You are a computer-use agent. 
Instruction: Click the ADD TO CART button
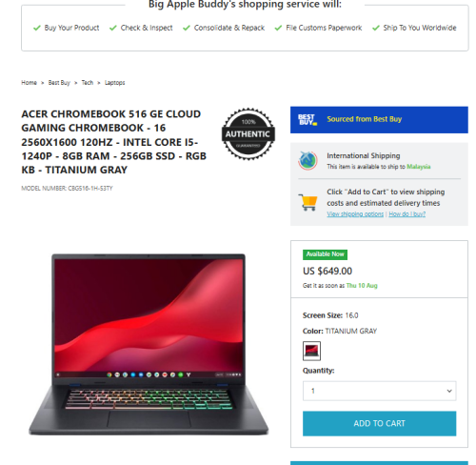click(379, 423)
